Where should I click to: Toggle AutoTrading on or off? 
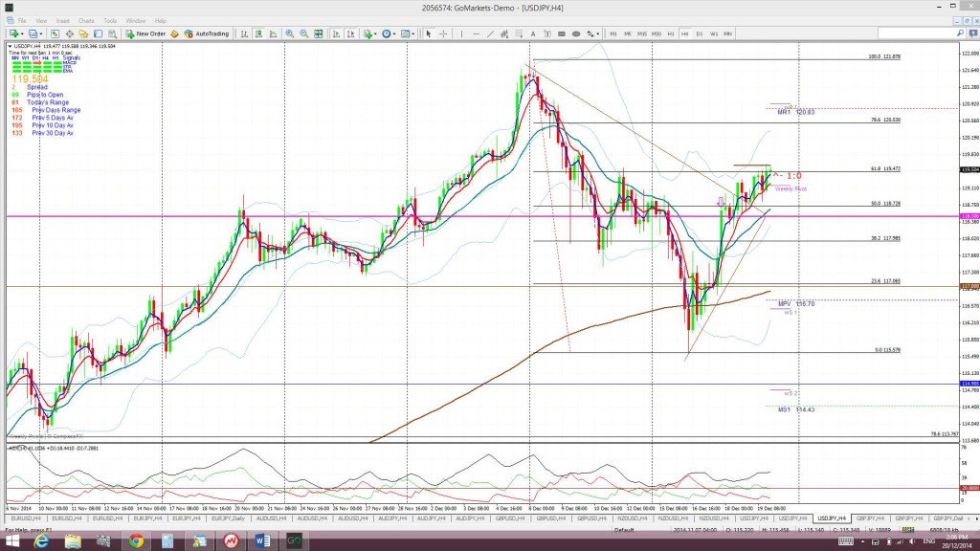pos(207,33)
